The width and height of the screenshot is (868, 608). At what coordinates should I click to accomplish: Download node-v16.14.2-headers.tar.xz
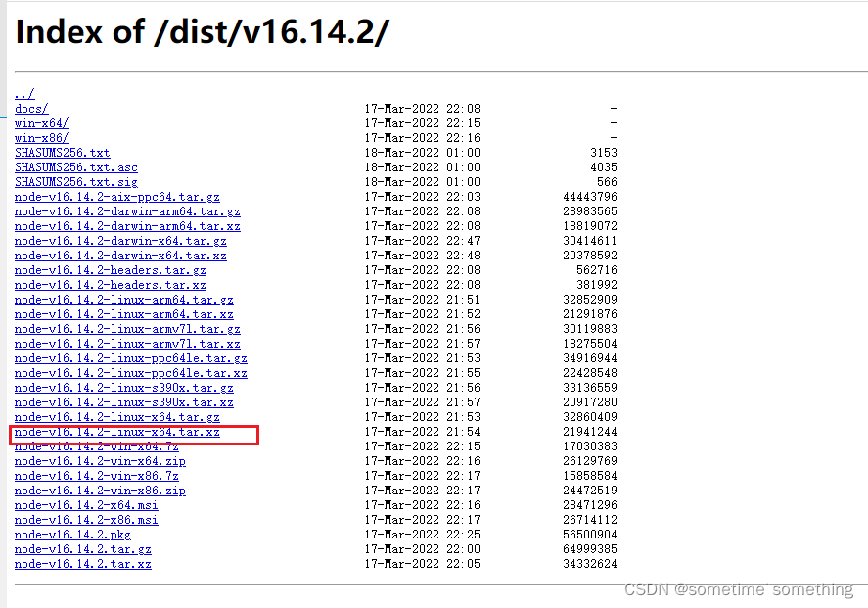[x=111, y=285]
